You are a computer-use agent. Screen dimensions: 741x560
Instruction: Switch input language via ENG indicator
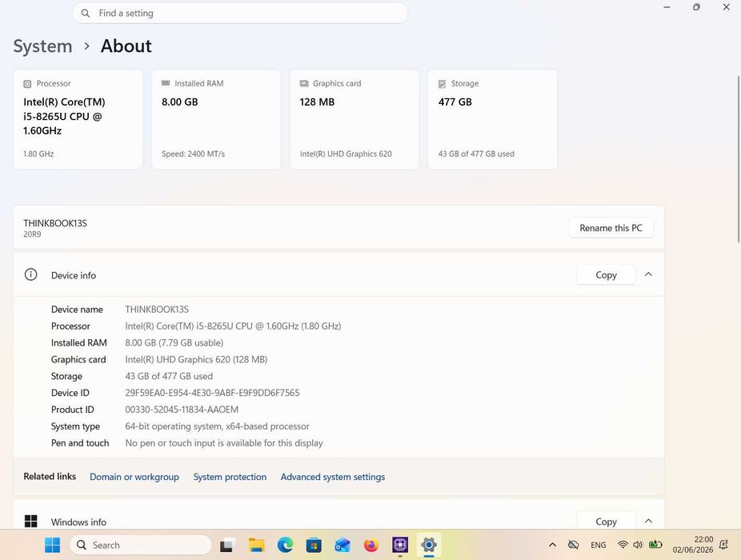point(599,545)
